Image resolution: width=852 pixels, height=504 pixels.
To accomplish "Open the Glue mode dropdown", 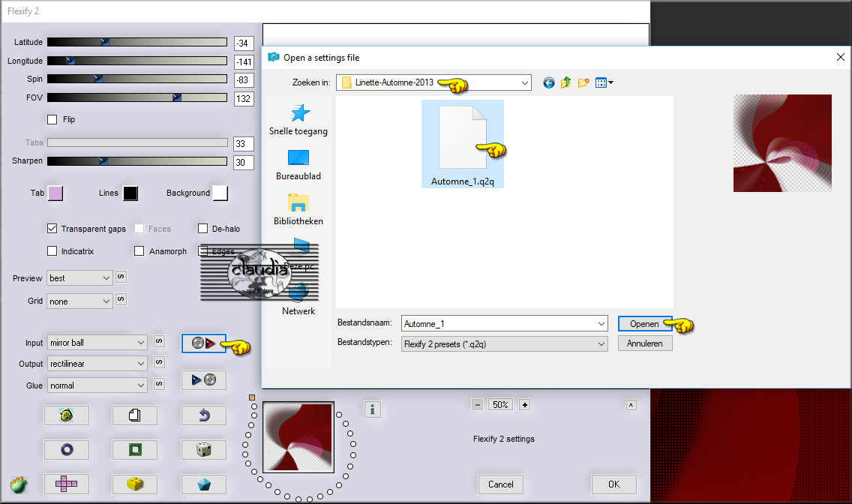I will pos(97,385).
